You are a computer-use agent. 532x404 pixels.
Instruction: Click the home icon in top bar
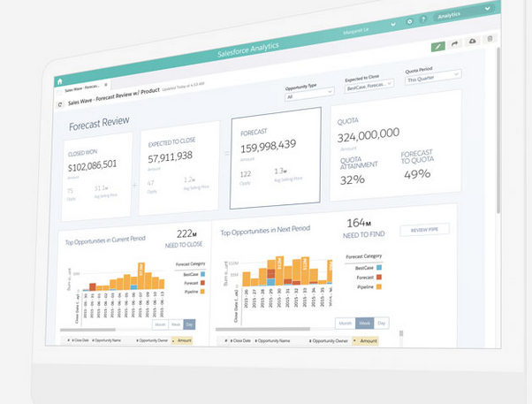[x=59, y=80]
